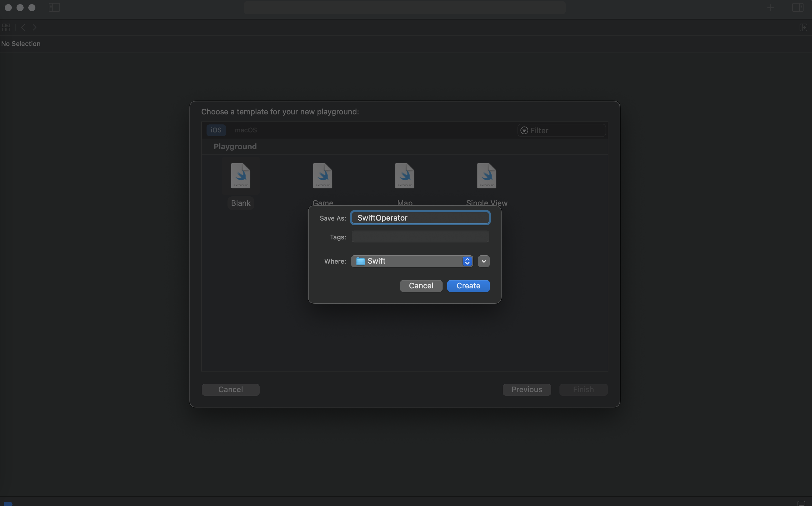Image resolution: width=812 pixels, height=506 pixels.
Task: Switch to the iOS tab
Action: (216, 130)
